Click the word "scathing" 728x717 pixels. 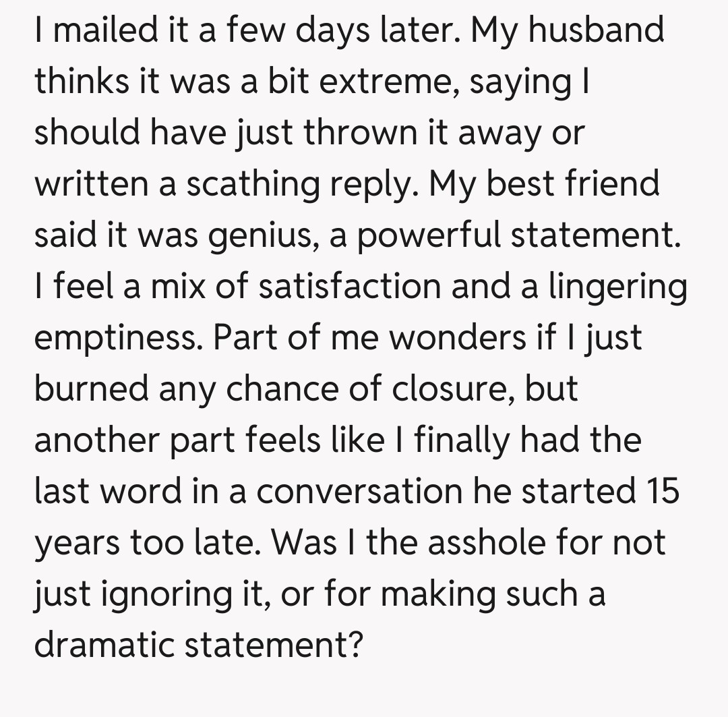(x=252, y=184)
